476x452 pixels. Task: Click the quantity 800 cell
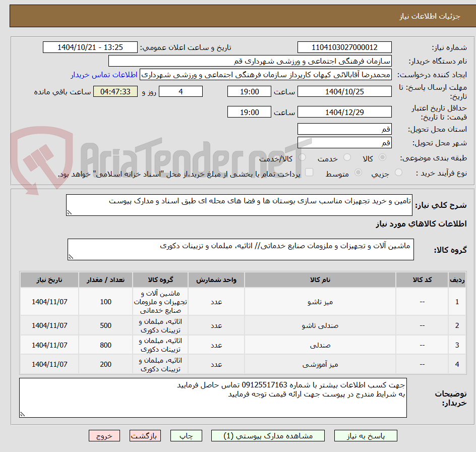106,345
